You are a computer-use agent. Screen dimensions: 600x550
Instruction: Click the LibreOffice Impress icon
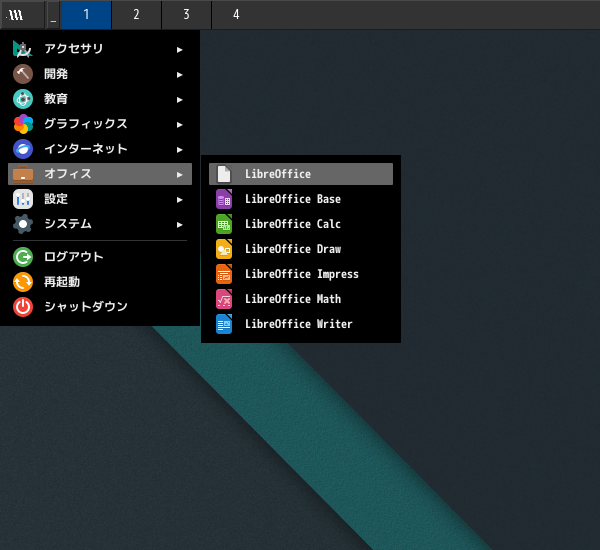point(224,274)
